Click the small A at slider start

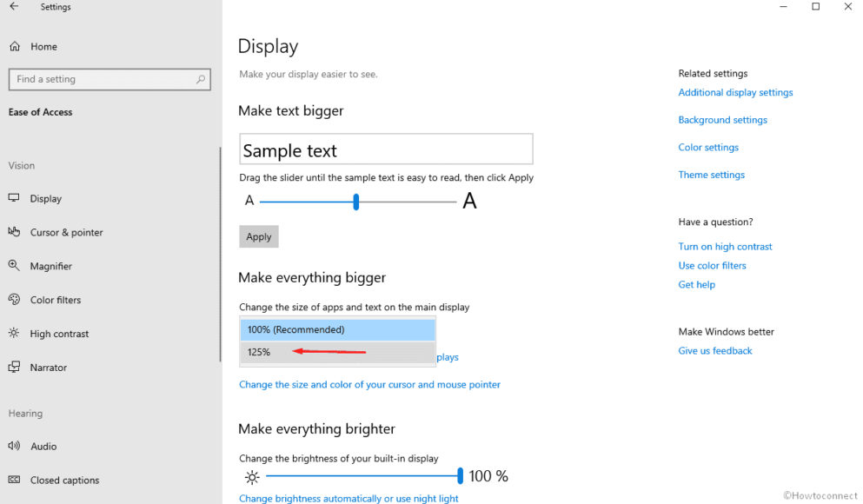coord(249,200)
